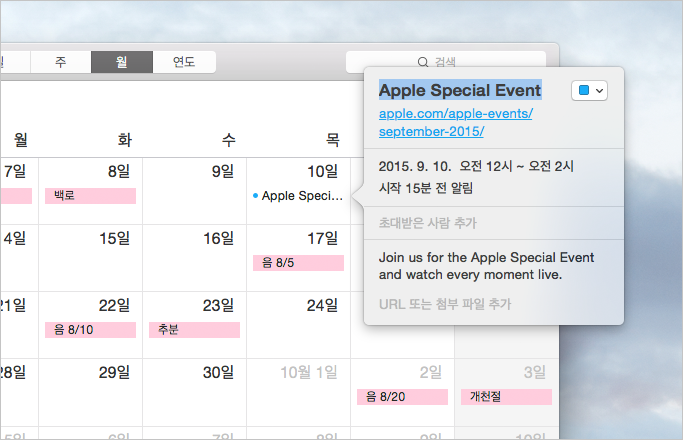
Task: Click the 수 (Wednesday) column header
Action: click(x=229, y=140)
